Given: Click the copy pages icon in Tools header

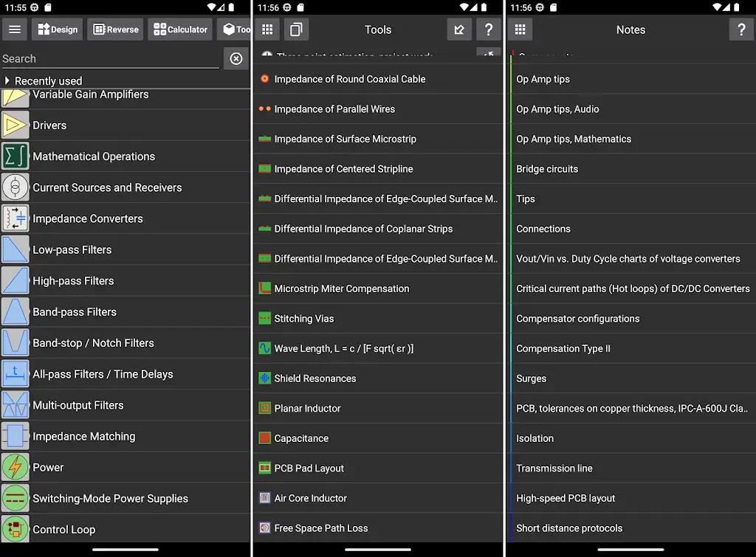Looking at the screenshot, I should click(296, 30).
